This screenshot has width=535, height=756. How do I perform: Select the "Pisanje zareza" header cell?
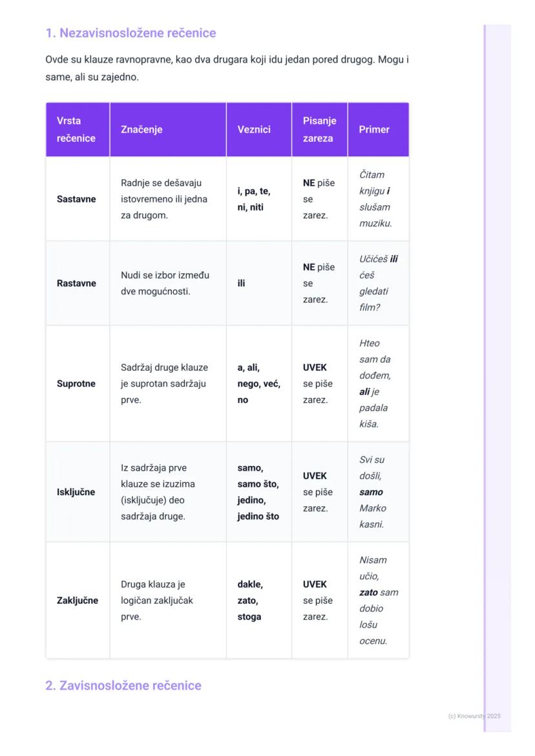pos(319,130)
